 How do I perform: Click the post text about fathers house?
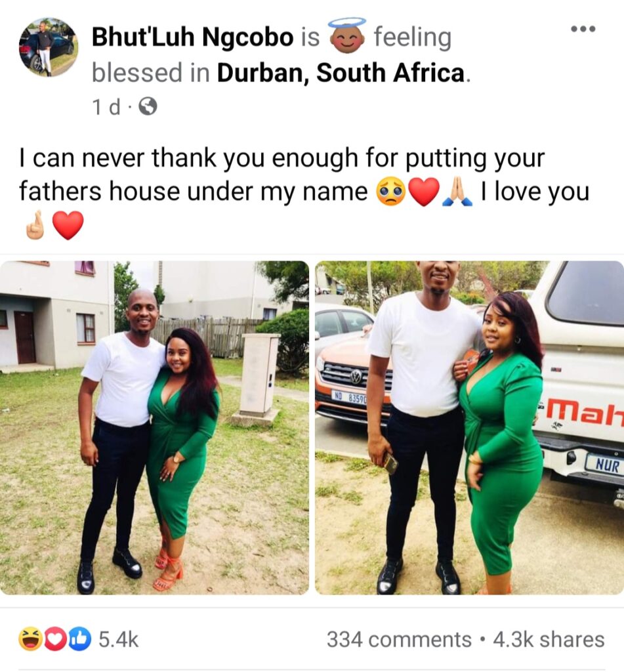[x=304, y=192]
